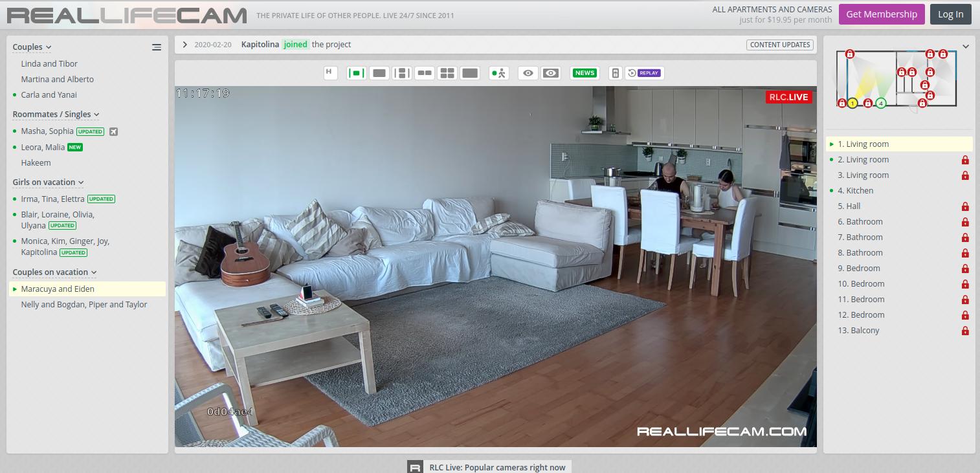This screenshot has height=473, width=980.
Task: Click the mobile version icon
Action: point(614,72)
